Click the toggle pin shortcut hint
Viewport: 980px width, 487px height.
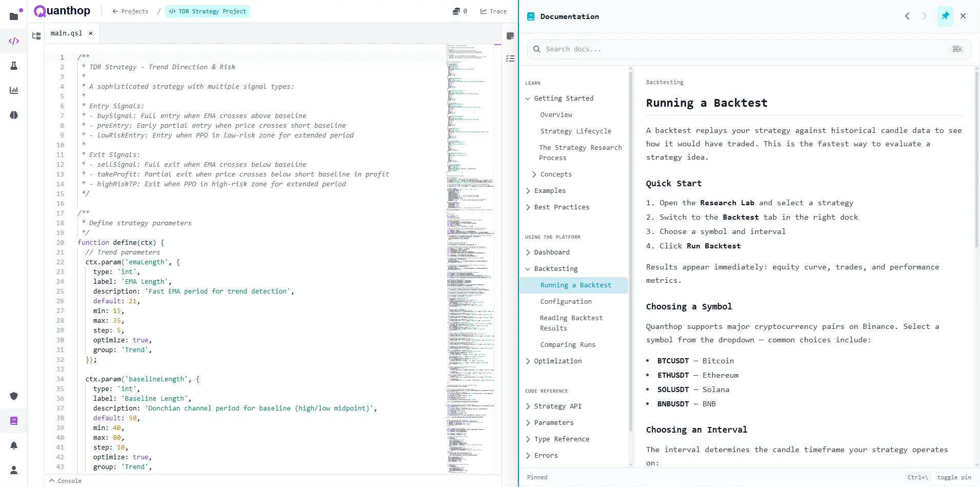[x=939, y=477]
